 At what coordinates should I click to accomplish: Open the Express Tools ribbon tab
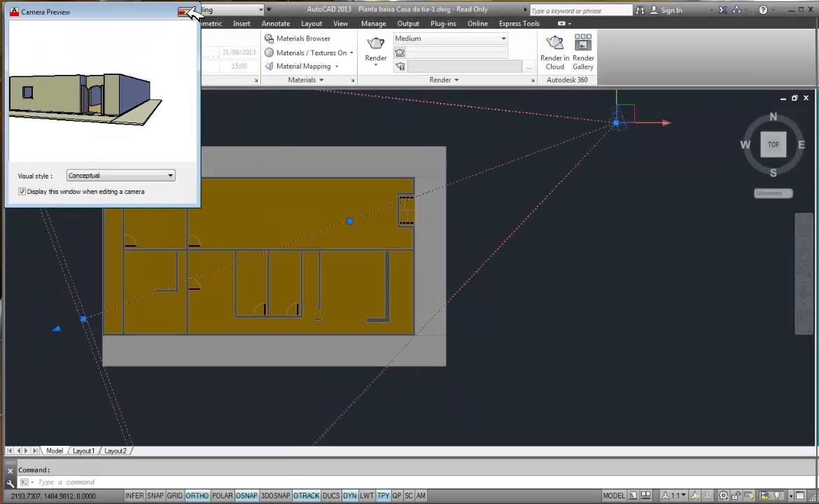point(519,24)
